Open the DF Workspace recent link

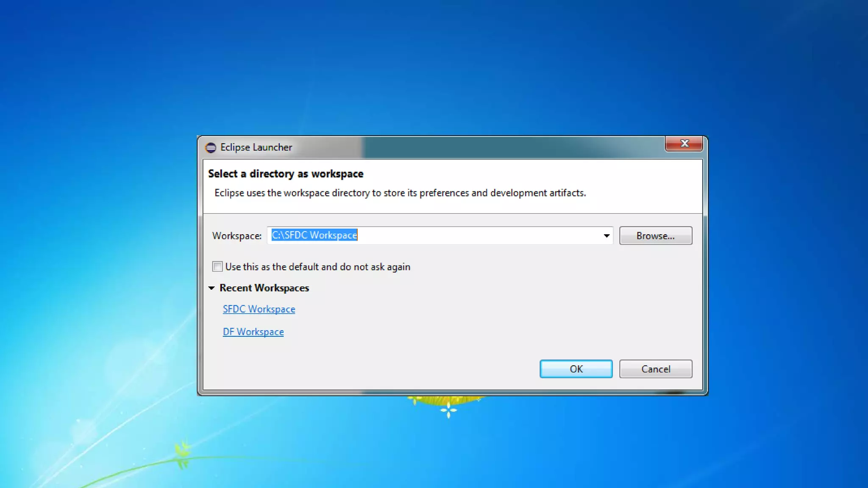pyautogui.click(x=253, y=332)
